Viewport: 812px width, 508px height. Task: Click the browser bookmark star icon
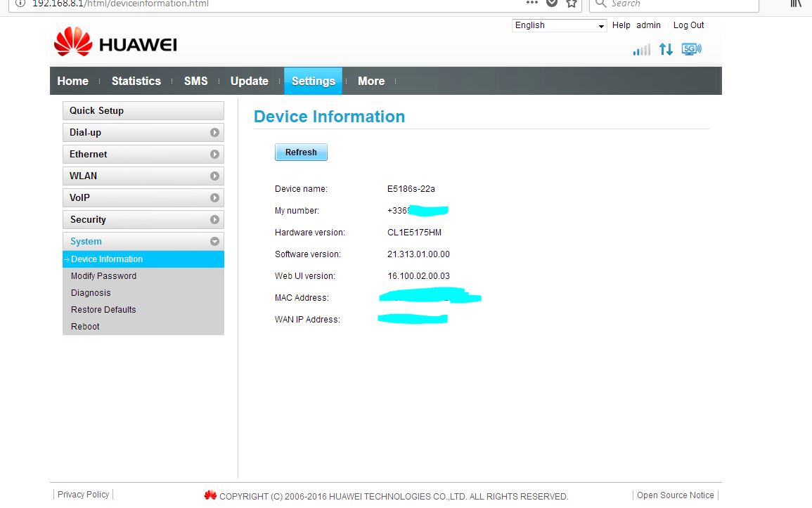572,4
